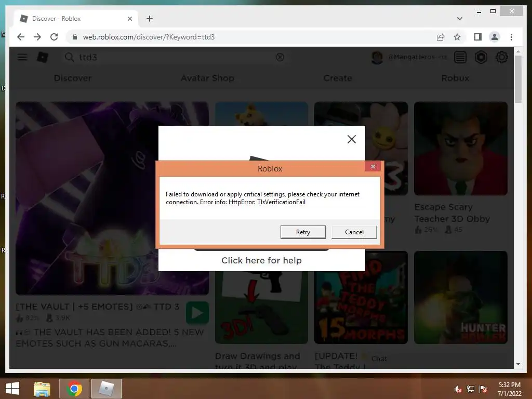The height and width of the screenshot is (399, 532).
Task: Open the Action Center flag icon
Action: (483, 389)
